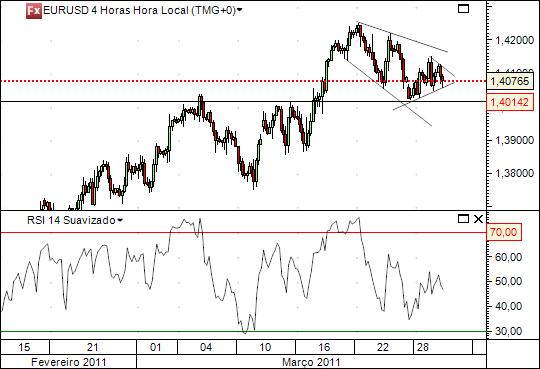This screenshot has height=369, width=540.
Task: Click the 1,39000 price axis label
Action: point(514,140)
